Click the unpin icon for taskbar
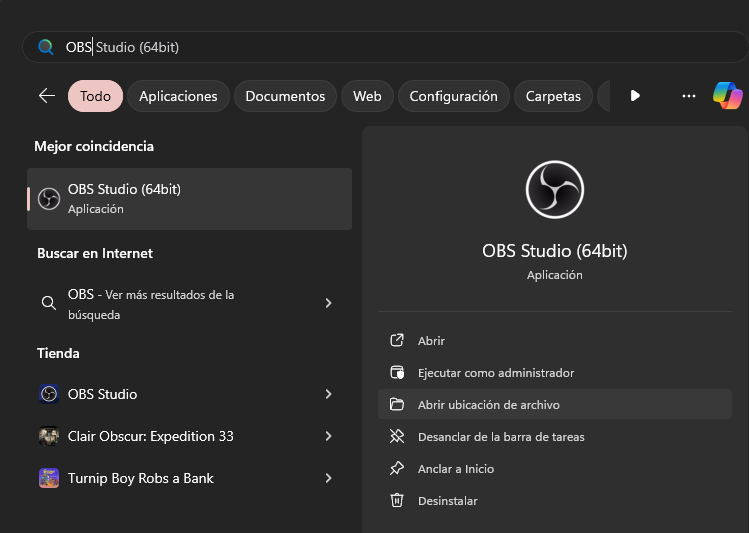The width and height of the screenshot is (749, 533). click(397, 437)
